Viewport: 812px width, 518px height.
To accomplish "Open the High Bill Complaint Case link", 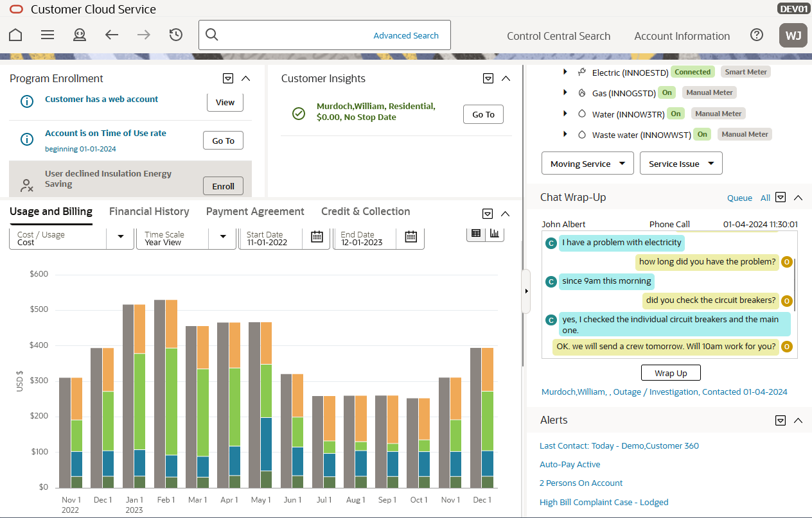I will (x=604, y=503).
